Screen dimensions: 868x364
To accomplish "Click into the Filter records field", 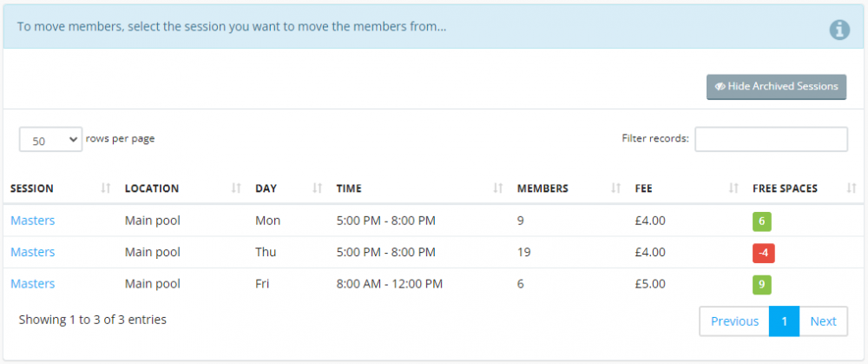I will [x=771, y=139].
